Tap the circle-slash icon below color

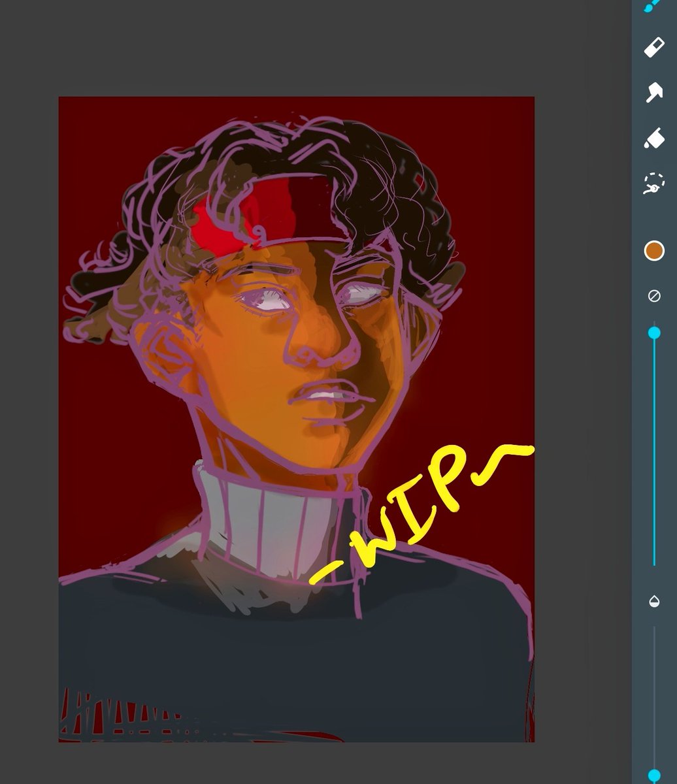[x=654, y=296]
